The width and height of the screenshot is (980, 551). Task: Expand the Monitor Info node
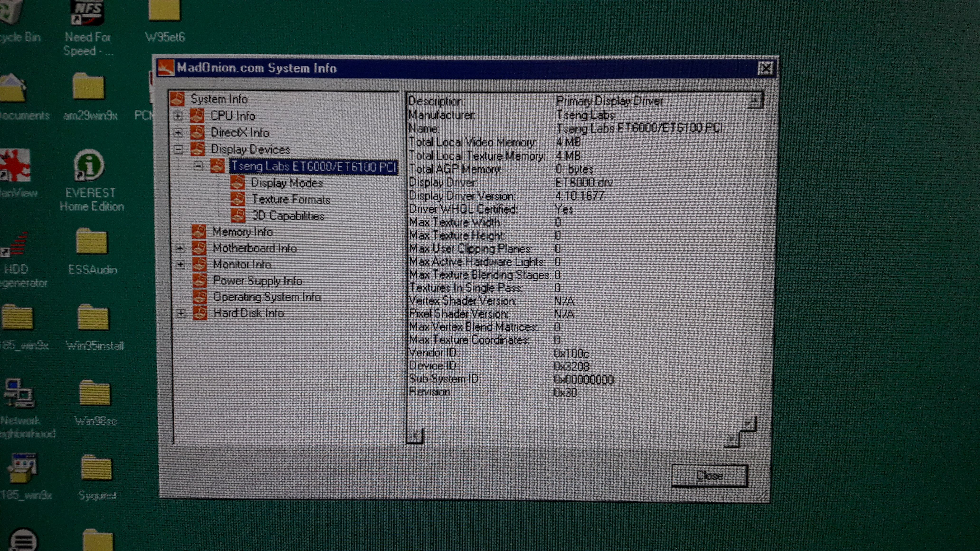click(180, 265)
